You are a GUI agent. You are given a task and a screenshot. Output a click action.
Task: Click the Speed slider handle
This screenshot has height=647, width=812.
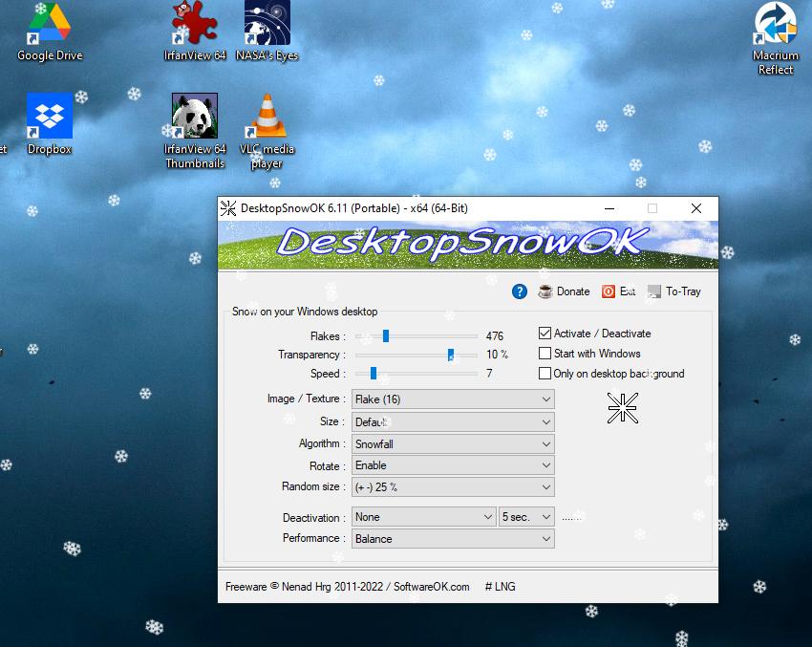tap(374, 374)
